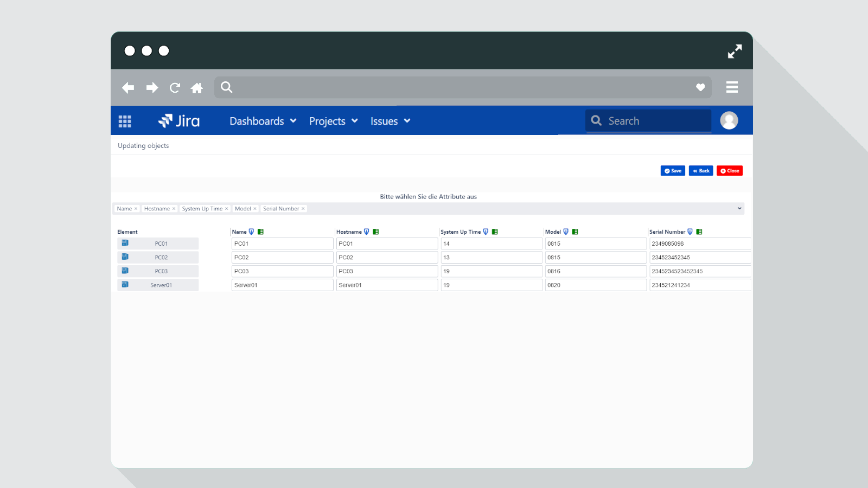Viewport: 868px width, 488px height.
Task: Edit serial number 234521241234
Action: pyautogui.click(x=700, y=285)
